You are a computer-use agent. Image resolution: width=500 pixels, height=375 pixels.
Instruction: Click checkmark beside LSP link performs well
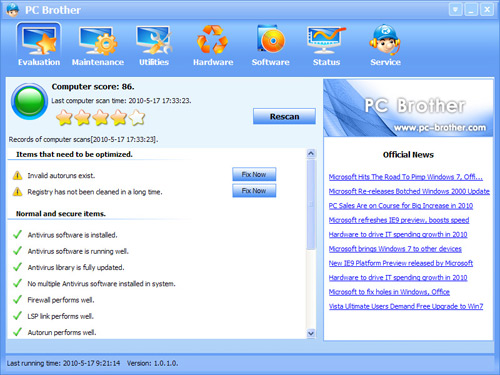(x=17, y=316)
